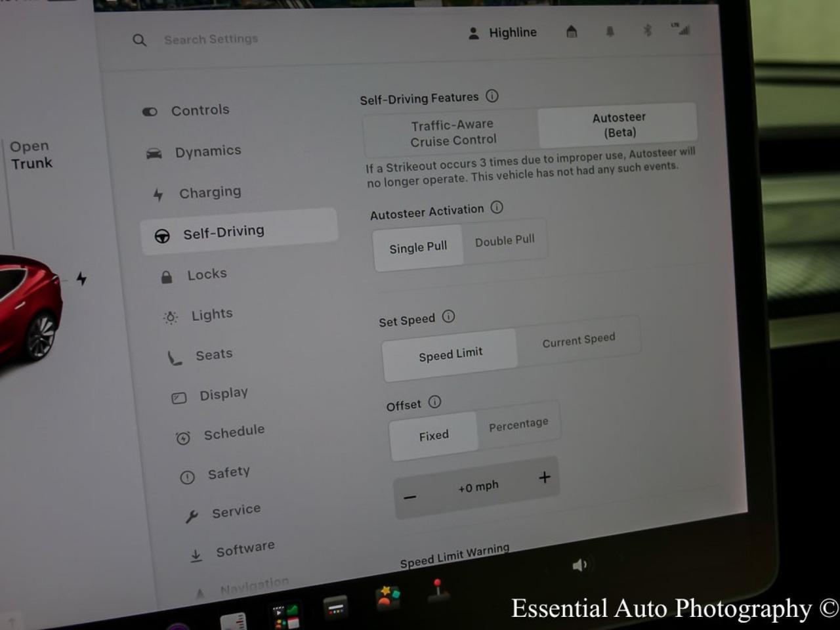
Task: Open the dark card app in the dock
Action: (336, 608)
